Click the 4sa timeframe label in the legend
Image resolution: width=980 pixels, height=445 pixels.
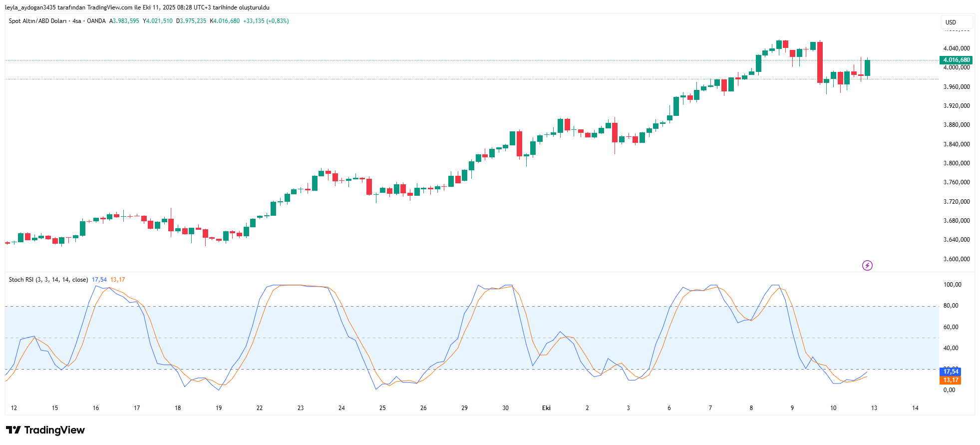76,21
